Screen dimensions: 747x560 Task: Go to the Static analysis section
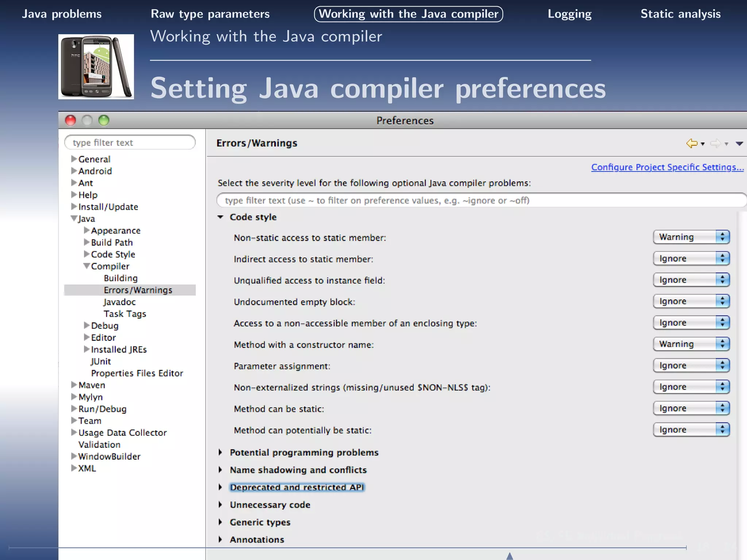681,14
